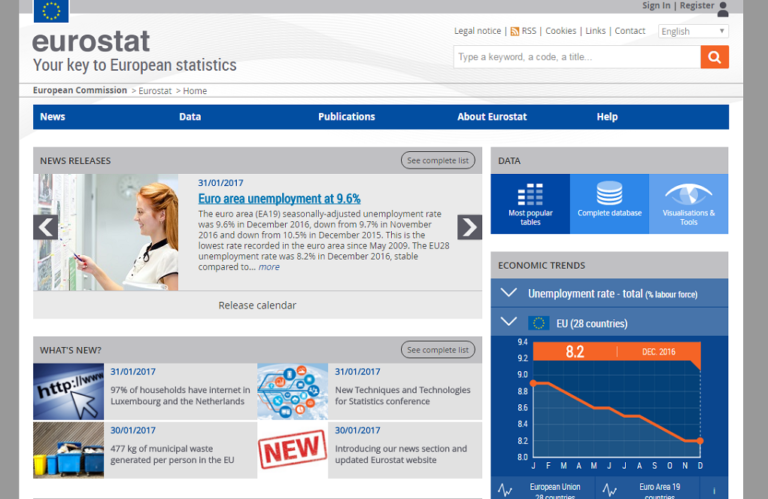Image resolution: width=768 pixels, height=499 pixels.
Task: See complete list of news releases
Action: point(438,160)
